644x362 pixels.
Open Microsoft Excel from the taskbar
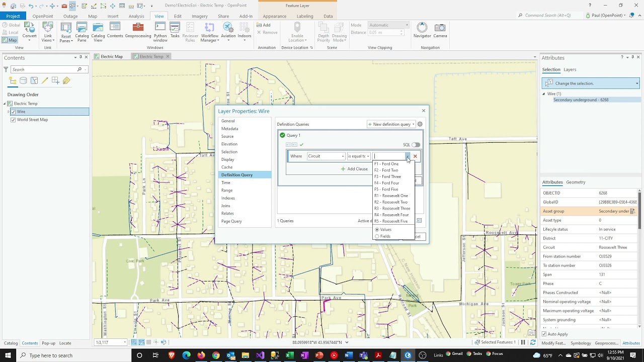pos(289,355)
